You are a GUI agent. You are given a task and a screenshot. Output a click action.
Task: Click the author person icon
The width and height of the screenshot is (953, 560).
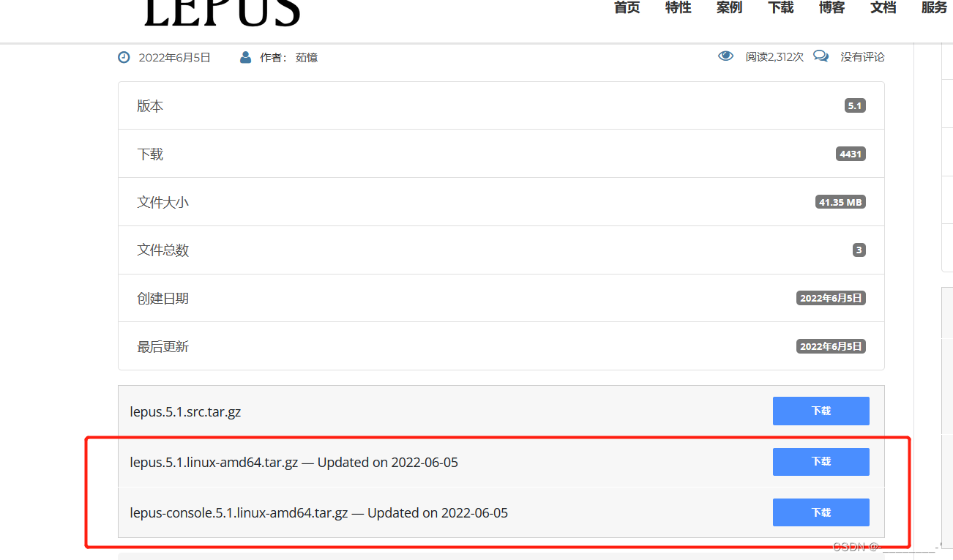coord(246,57)
